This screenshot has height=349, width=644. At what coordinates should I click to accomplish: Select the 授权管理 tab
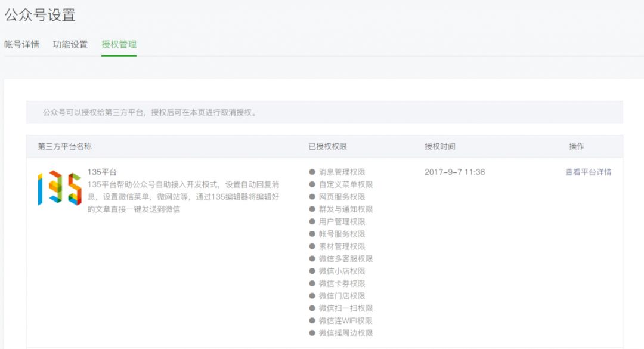pyautogui.click(x=119, y=44)
